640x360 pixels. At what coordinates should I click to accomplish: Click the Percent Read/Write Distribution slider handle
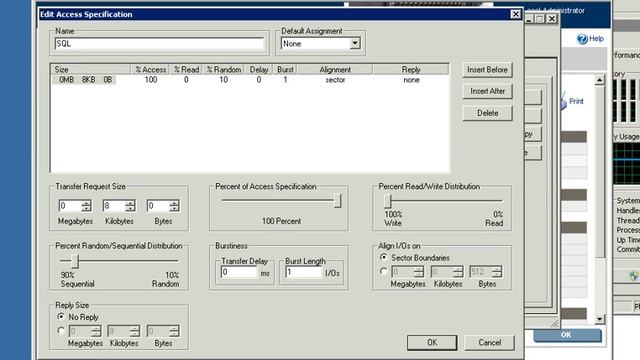[388, 201]
